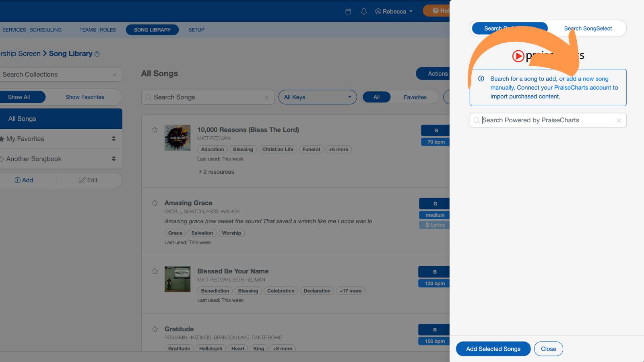The height and width of the screenshot is (362, 644).
Task: Click the Adoration tag
Action: tap(213, 149)
